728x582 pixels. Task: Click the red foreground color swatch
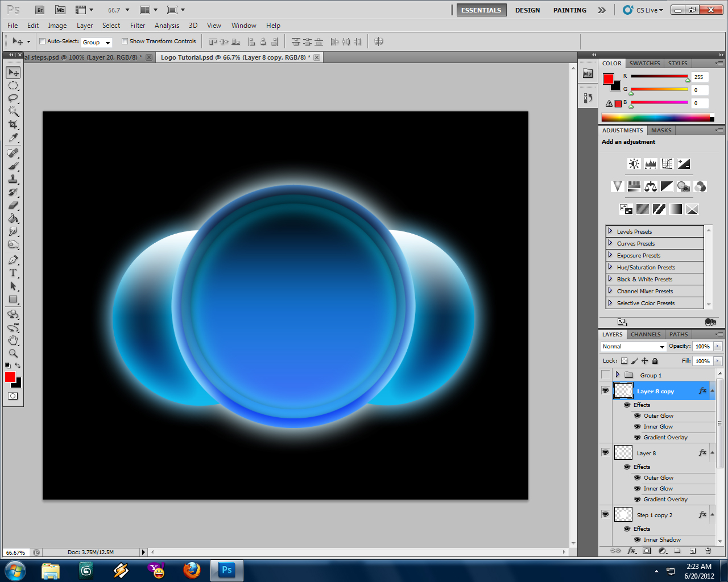point(9,376)
